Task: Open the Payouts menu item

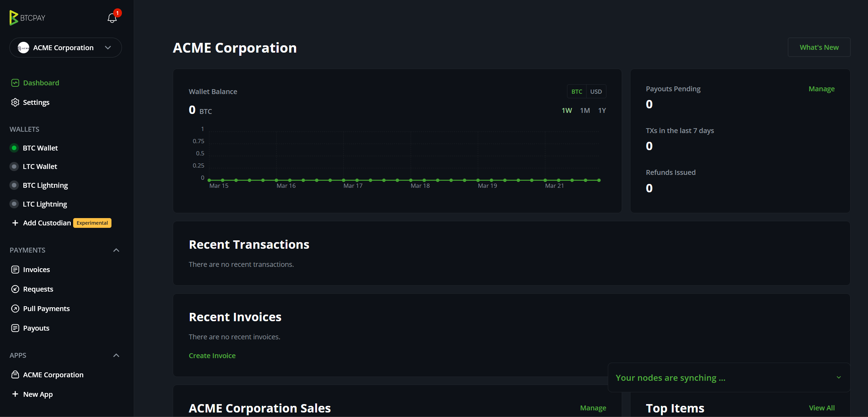Action: (36, 328)
